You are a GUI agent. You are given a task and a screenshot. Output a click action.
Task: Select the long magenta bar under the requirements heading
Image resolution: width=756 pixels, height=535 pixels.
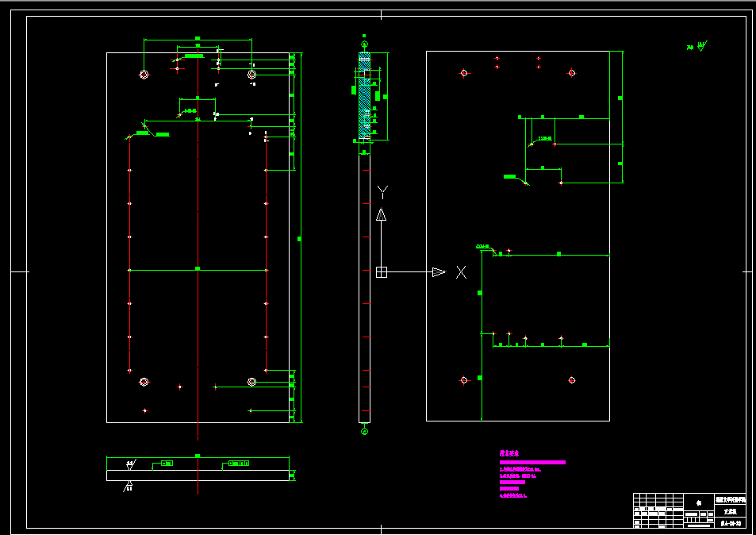[x=532, y=462]
